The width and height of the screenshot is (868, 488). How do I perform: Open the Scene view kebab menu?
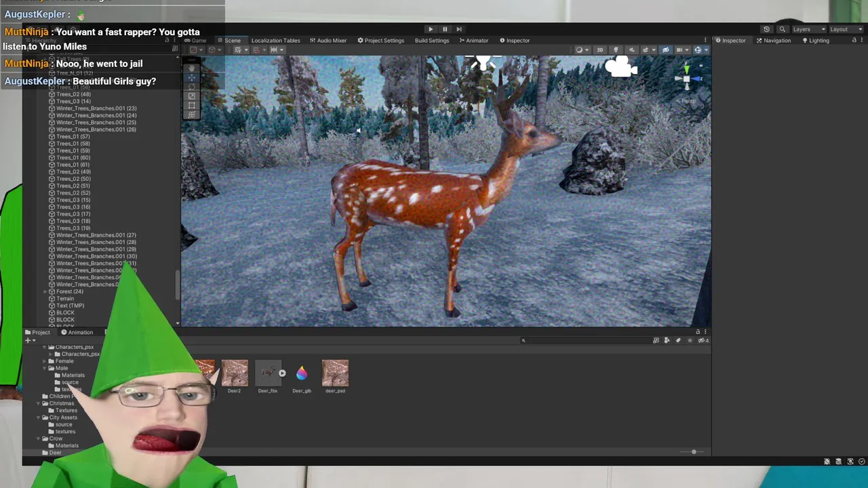705,41
